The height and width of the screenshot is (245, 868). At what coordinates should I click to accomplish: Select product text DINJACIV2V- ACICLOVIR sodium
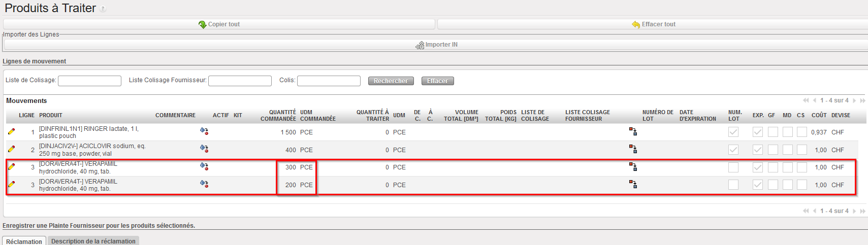pyautogui.click(x=92, y=150)
